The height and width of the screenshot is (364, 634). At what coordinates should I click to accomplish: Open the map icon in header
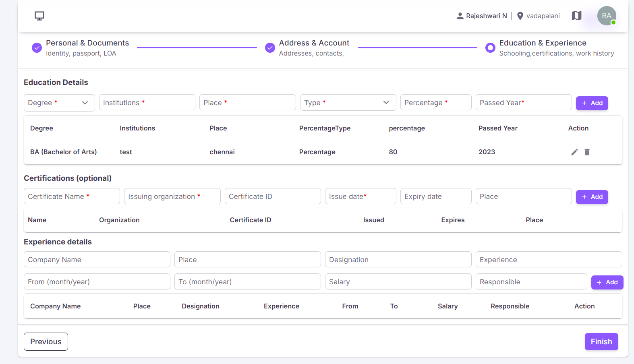(x=577, y=16)
